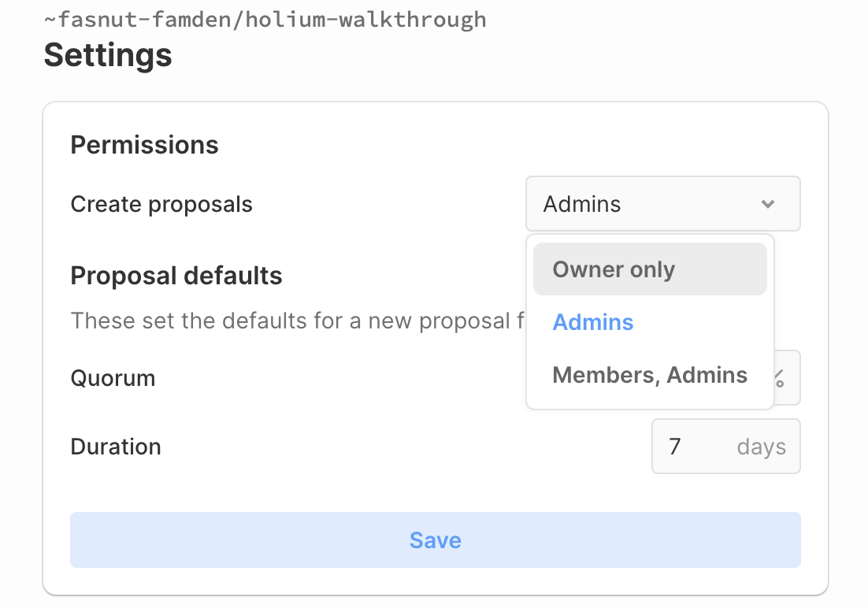This screenshot has height=608, width=868.
Task: Click the "days" unit in the Duration field
Action: 761,447
